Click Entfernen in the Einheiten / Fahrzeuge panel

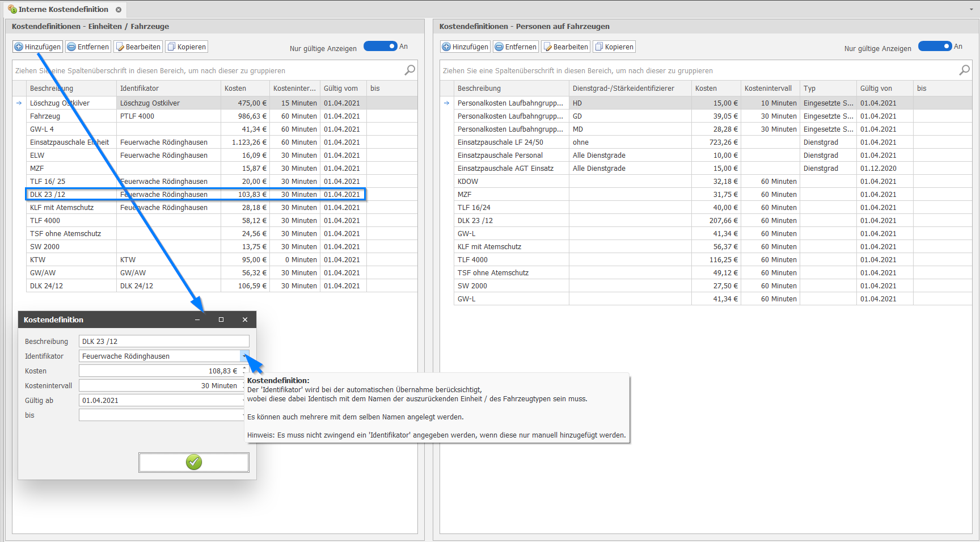pos(88,47)
